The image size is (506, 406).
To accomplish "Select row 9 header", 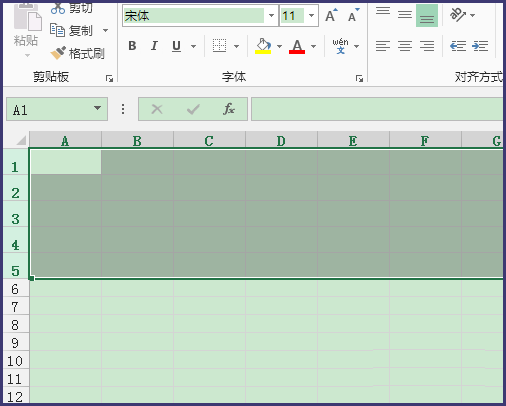I will point(15,342).
